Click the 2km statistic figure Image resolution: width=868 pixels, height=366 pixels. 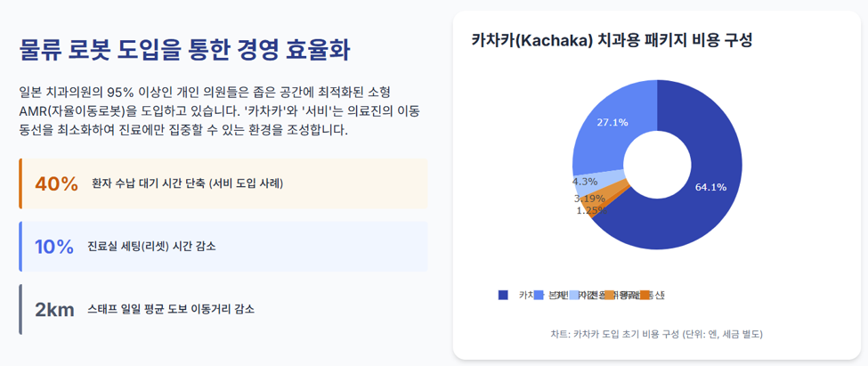pyautogui.click(x=55, y=310)
